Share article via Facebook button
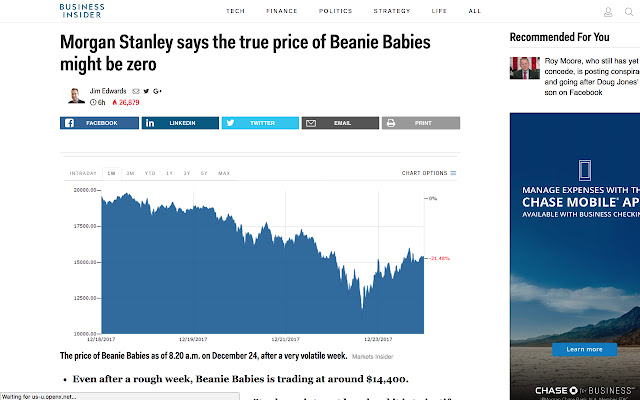This screenshot has height=400, width=640. [x=99, y=123]
